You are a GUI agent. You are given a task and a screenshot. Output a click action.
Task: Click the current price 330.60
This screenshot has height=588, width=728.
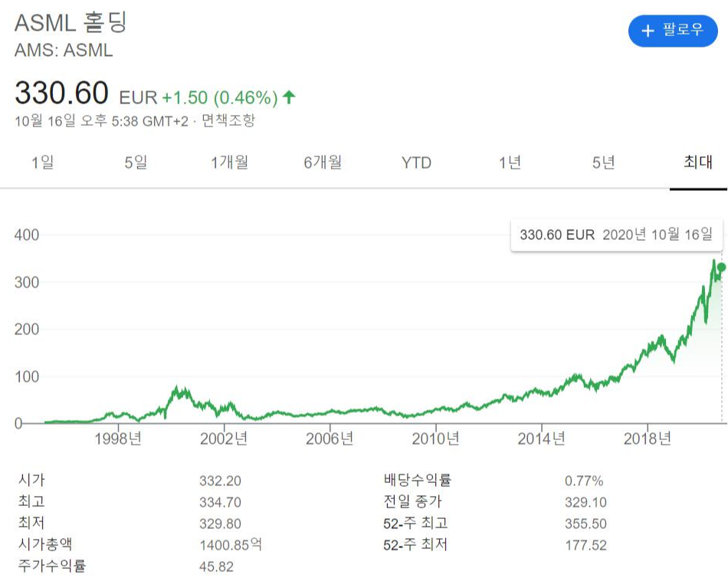click(x=62, y=93)
